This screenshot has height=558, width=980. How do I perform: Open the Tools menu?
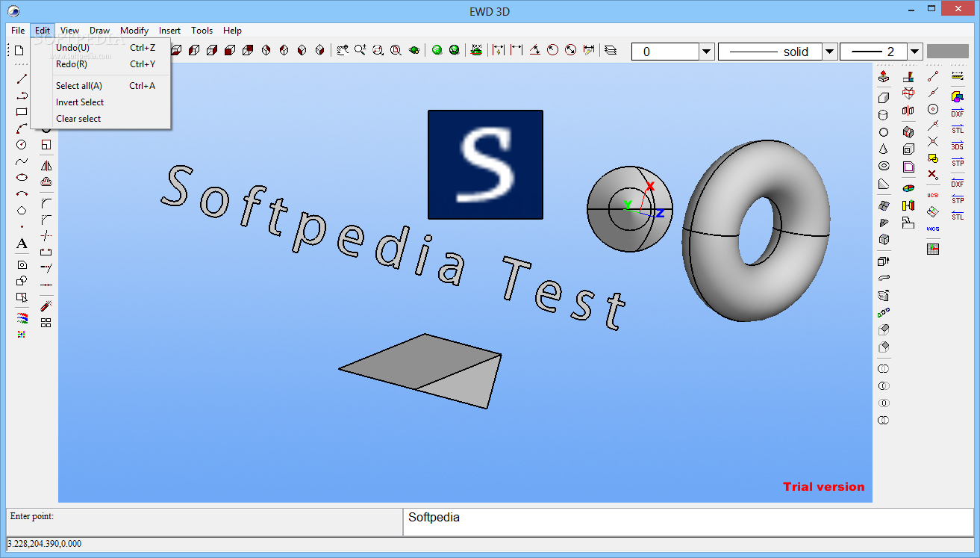click(x=202, y=31)
